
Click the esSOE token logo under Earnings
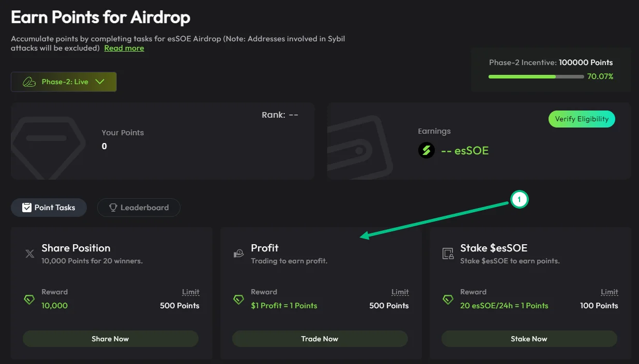[427, 150]
